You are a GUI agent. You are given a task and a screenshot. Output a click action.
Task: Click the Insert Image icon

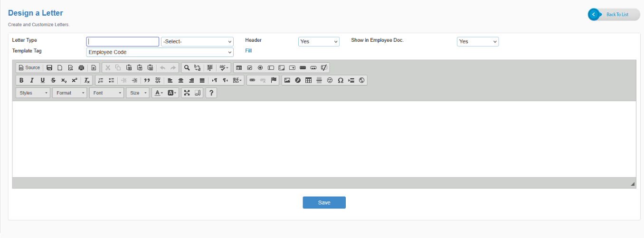tap(287, 80)
